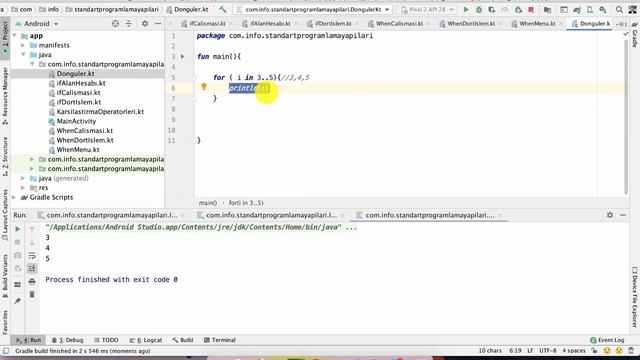Open Search Everywhere magnifier icon
640x360 pixels.
(x=620, y=9)
